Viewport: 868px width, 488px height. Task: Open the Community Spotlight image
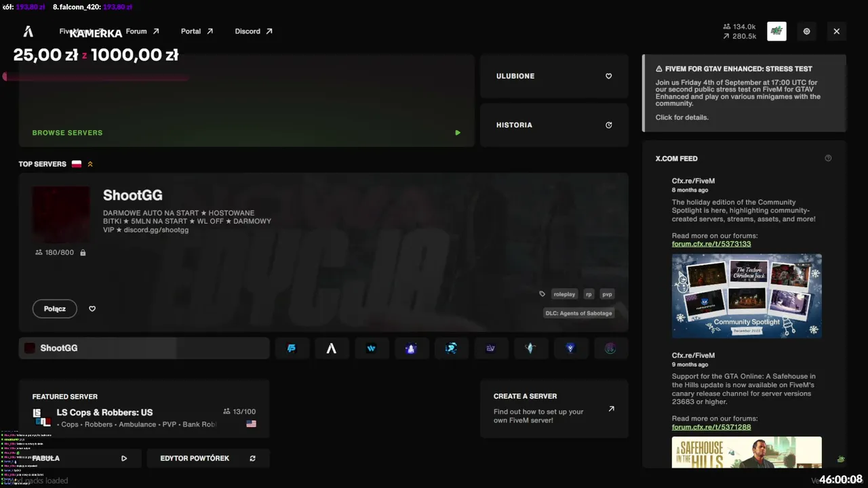747,296
